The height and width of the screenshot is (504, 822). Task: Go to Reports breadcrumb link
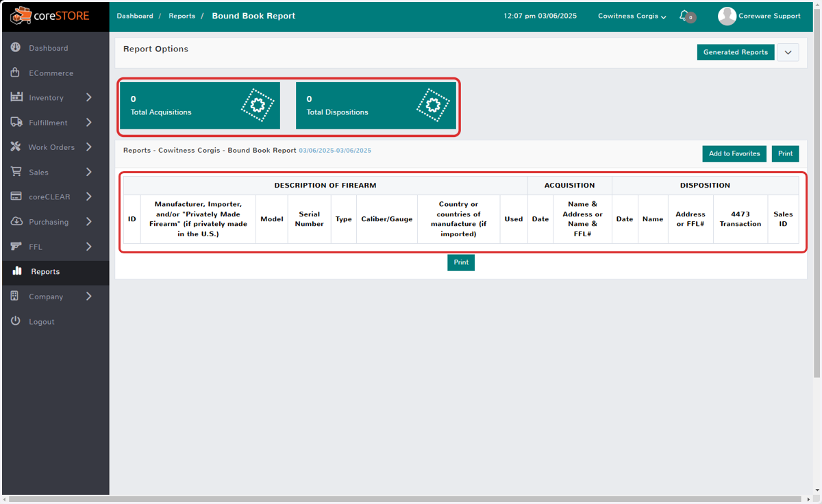[x=182, y=16]
